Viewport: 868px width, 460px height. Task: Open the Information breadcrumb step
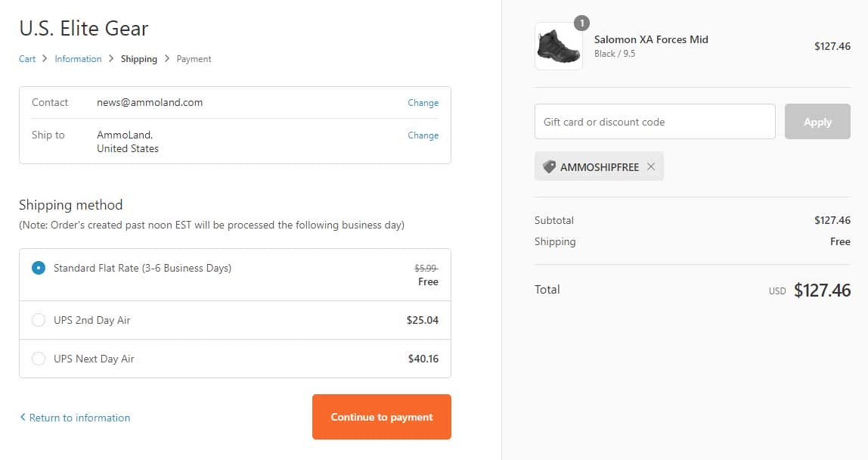pos(78,59)
